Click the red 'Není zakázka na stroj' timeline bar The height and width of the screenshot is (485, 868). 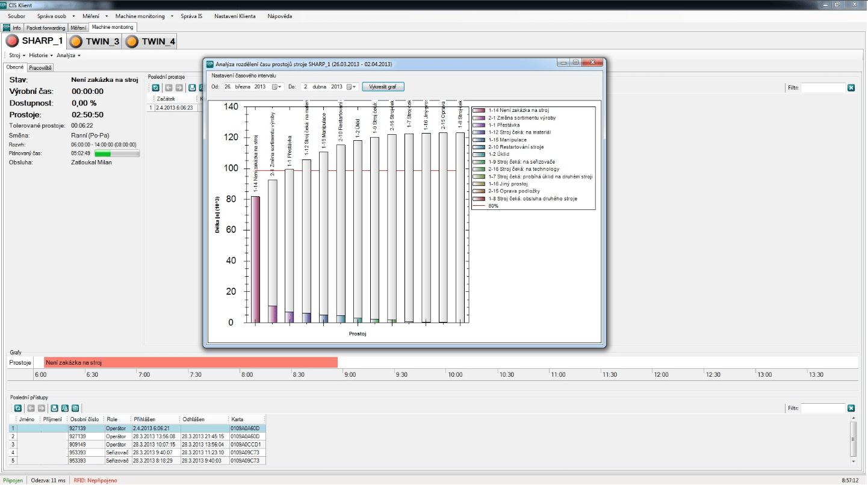190,362
